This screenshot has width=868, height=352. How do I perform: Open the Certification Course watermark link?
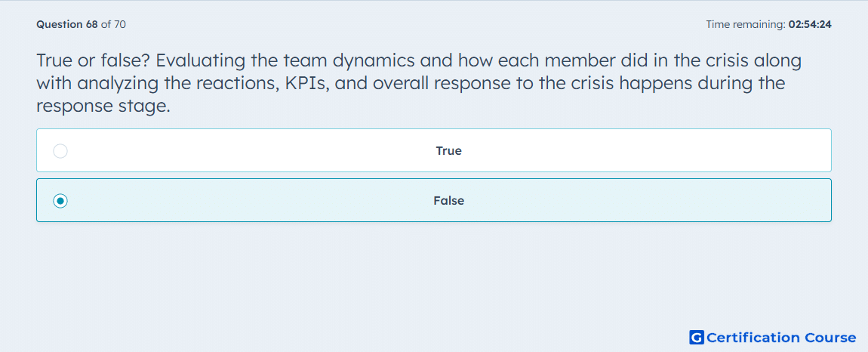click(x=772, y=337)
